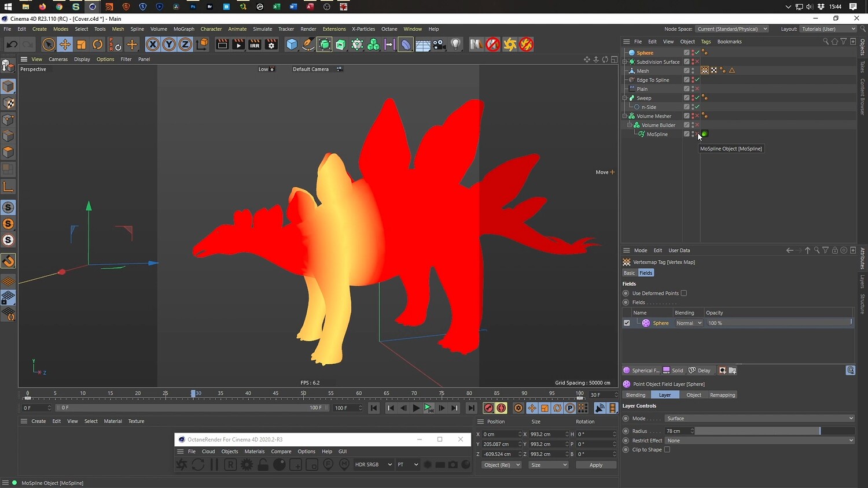Viewport: 868px width, 488px height.
Task: Play the animation forward
Action: point(416,408)
